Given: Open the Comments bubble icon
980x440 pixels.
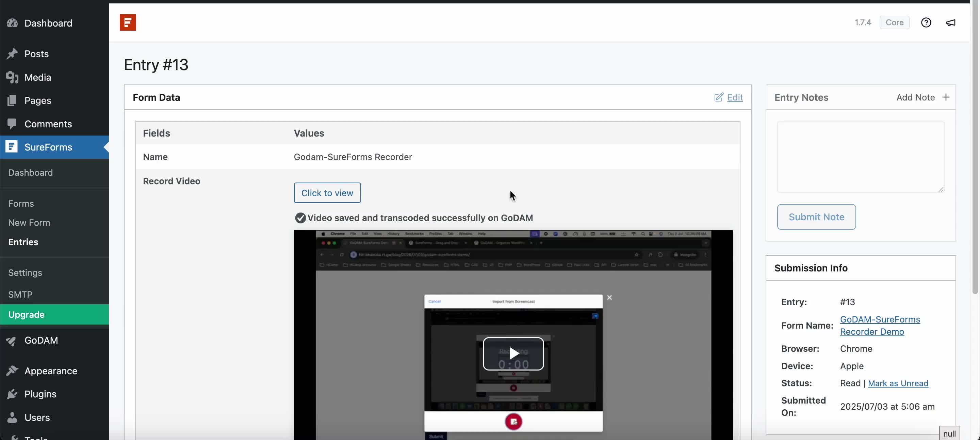Looking at the screenshot, I should click(x=12, y=124).
